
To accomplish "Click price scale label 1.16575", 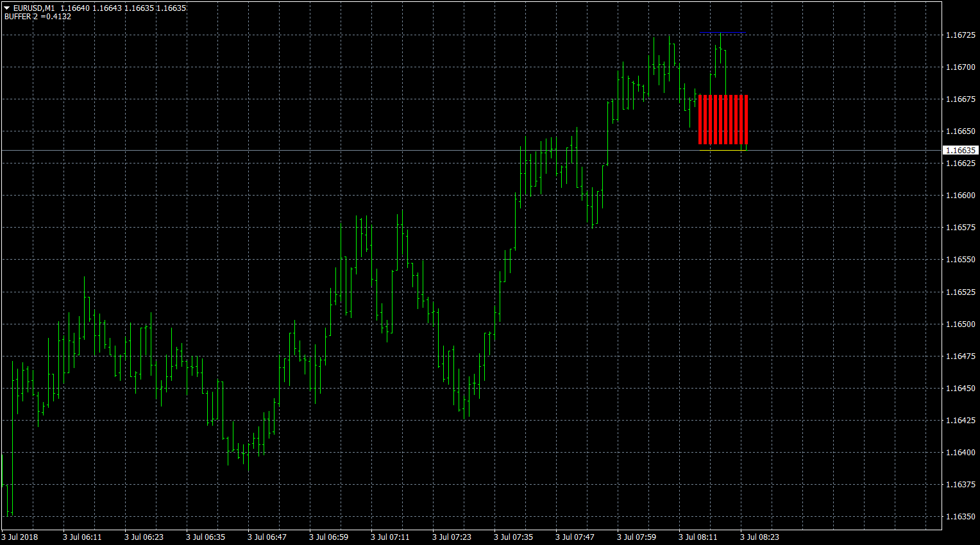I will (961, 228).
